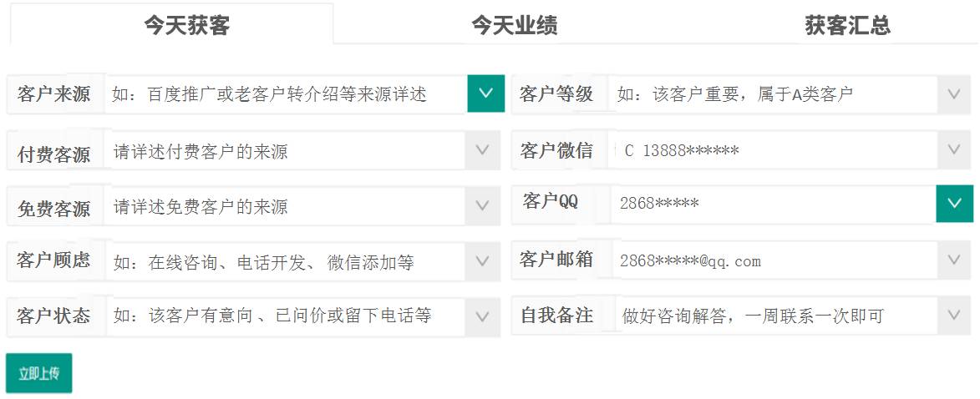Screen dimensions: 980x399
Task: Expand the 客户来源 dropdown arrow
Action: [x=485, y=93]
